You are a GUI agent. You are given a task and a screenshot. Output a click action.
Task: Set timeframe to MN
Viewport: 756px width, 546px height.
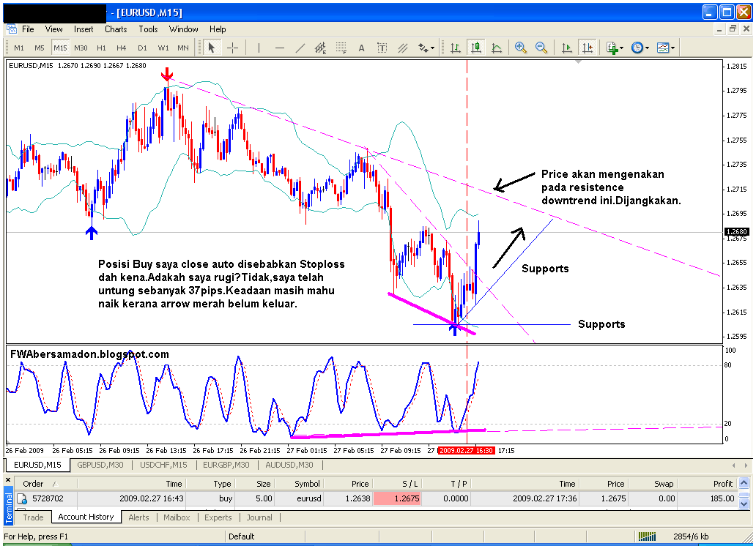tap(183, 48)
